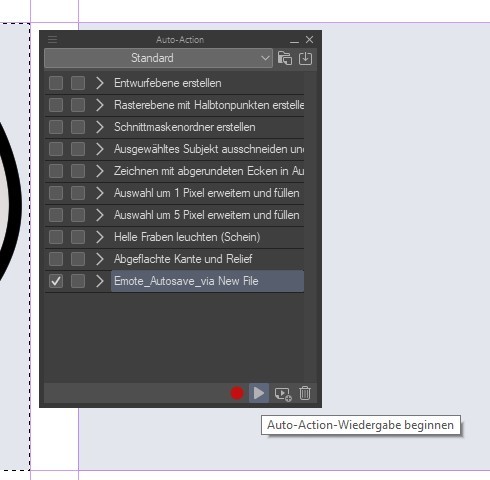490x480 pixels.
Task: Select Emote_Autosave_via New File action
Action: (207, 281)
